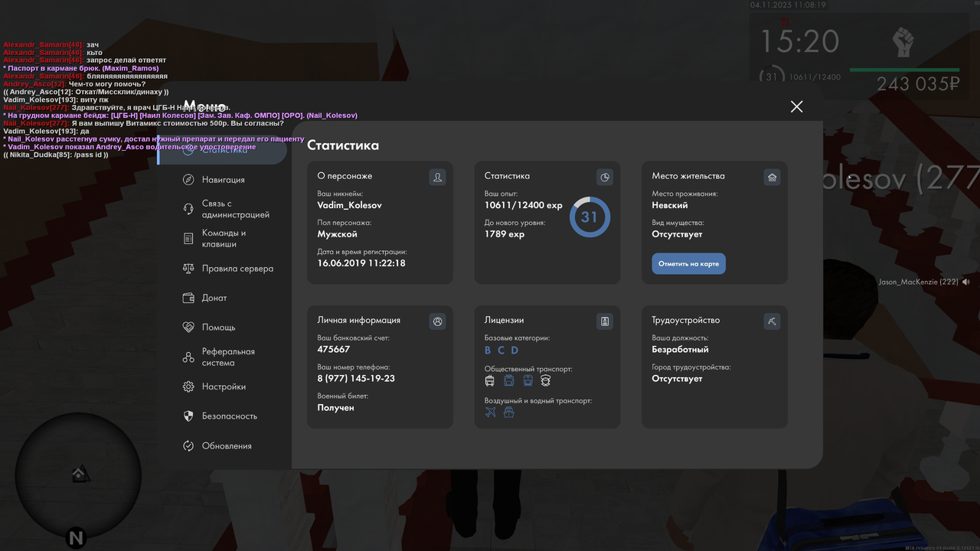Image resolution: width=980 pixels, height=551 pixels.
Task: Open the Реферальная система circles icon
Action: click(188, 357)
